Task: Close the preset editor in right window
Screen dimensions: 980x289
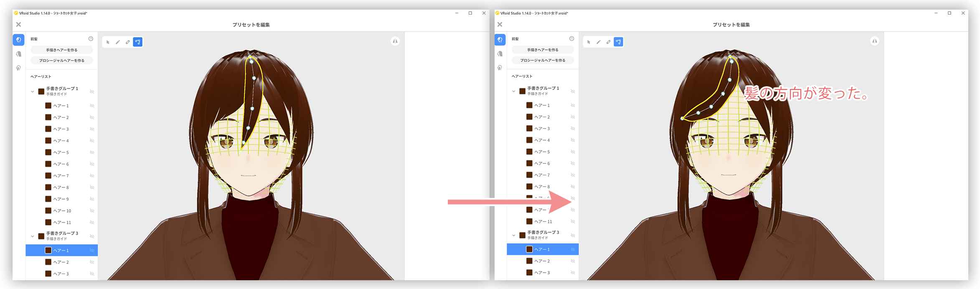Action: pos(500,25)
